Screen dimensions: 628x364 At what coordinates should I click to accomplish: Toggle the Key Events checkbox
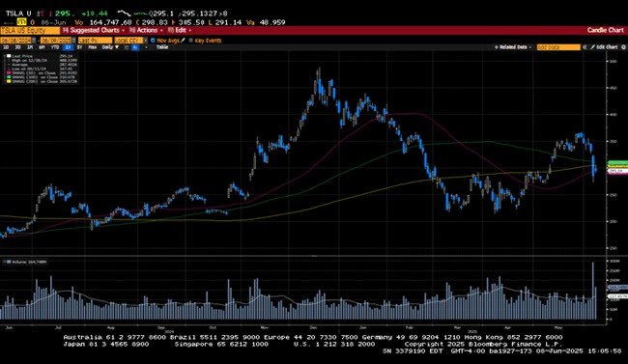[x=190, y=41]
